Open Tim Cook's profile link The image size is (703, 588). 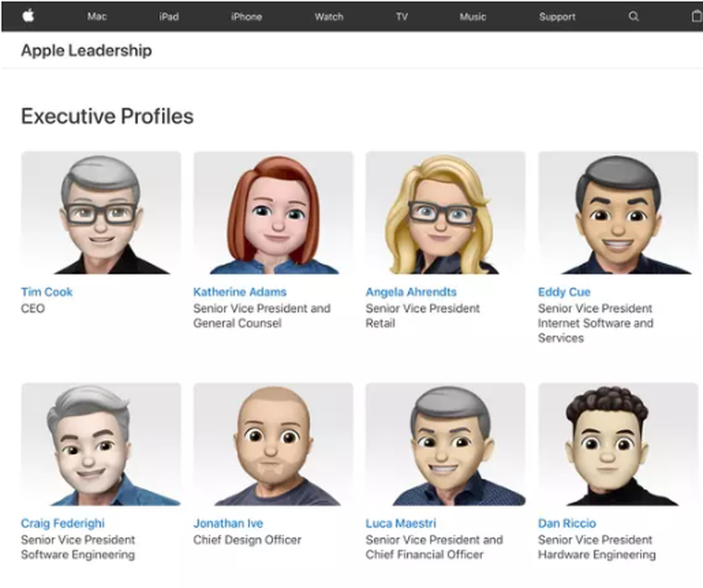(47, 292)
